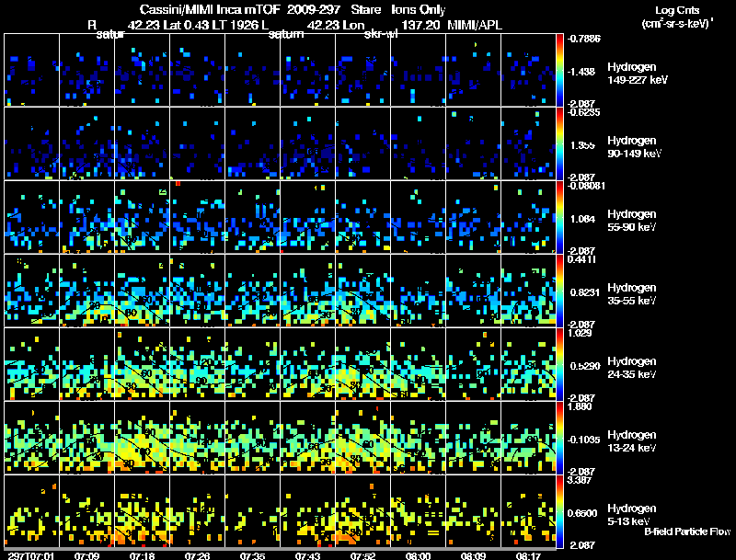Click the 1.064 color scale value
Viewport: 736px width, 560px height.
tap(582, 219)
